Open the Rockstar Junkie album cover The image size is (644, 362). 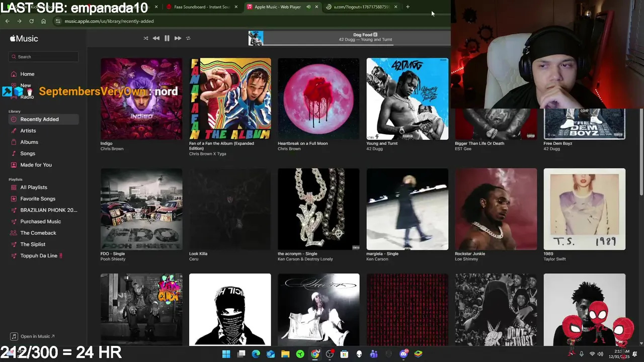pos(496,209)
